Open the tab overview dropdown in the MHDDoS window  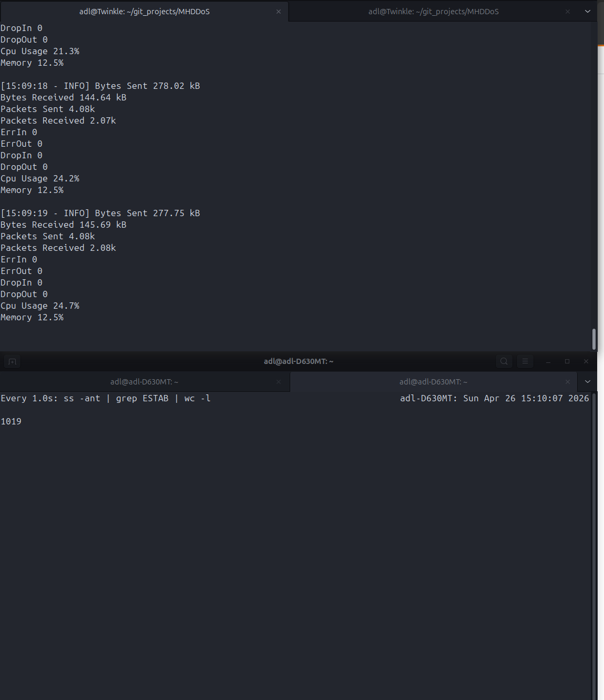[587, 11]
